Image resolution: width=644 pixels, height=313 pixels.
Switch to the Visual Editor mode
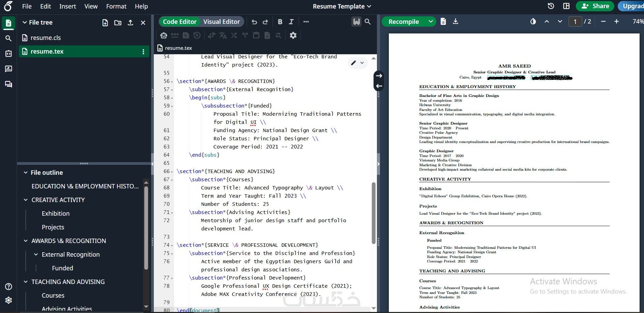tap(222, 22)
